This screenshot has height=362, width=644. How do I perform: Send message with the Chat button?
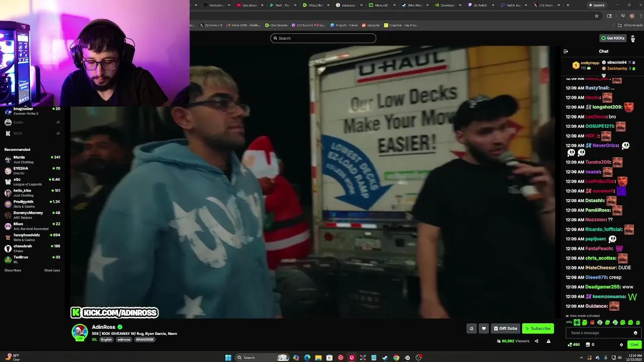point(634,344)
